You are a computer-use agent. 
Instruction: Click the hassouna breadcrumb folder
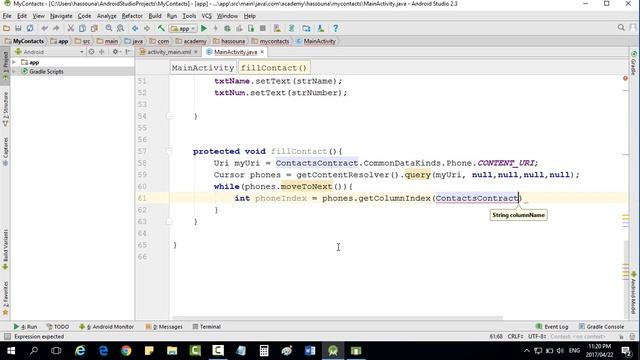click(x=229, y=41)
